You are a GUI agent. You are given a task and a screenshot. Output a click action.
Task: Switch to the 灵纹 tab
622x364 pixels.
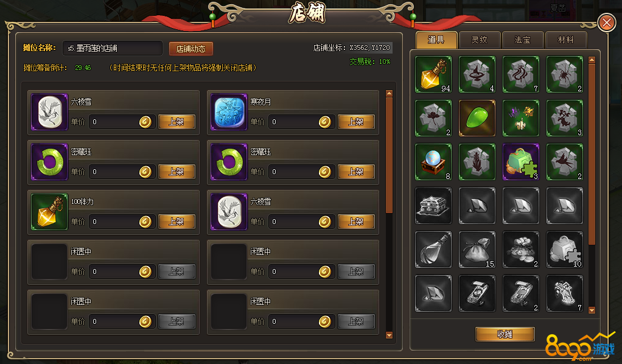tap(479, 40)
